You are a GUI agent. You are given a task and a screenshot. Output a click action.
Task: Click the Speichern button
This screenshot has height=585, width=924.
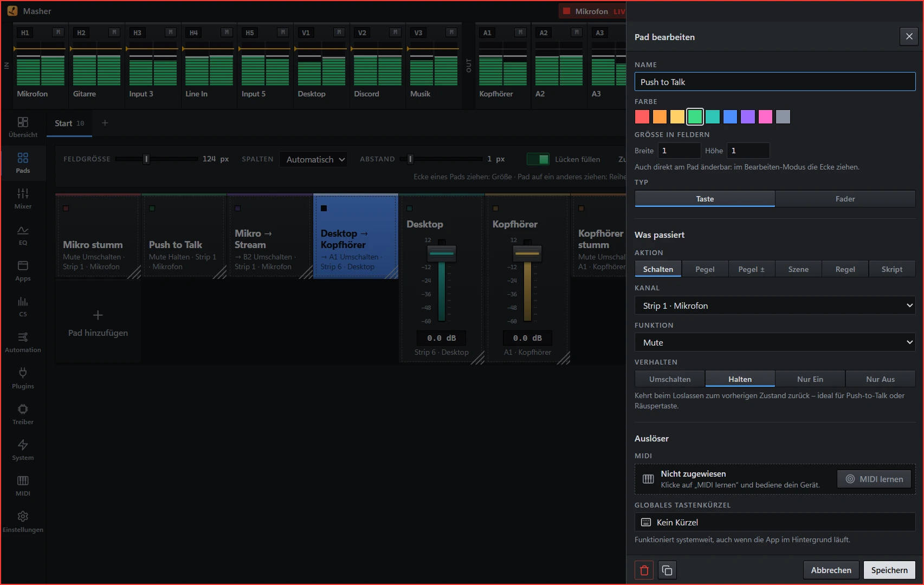click(889, 570)
